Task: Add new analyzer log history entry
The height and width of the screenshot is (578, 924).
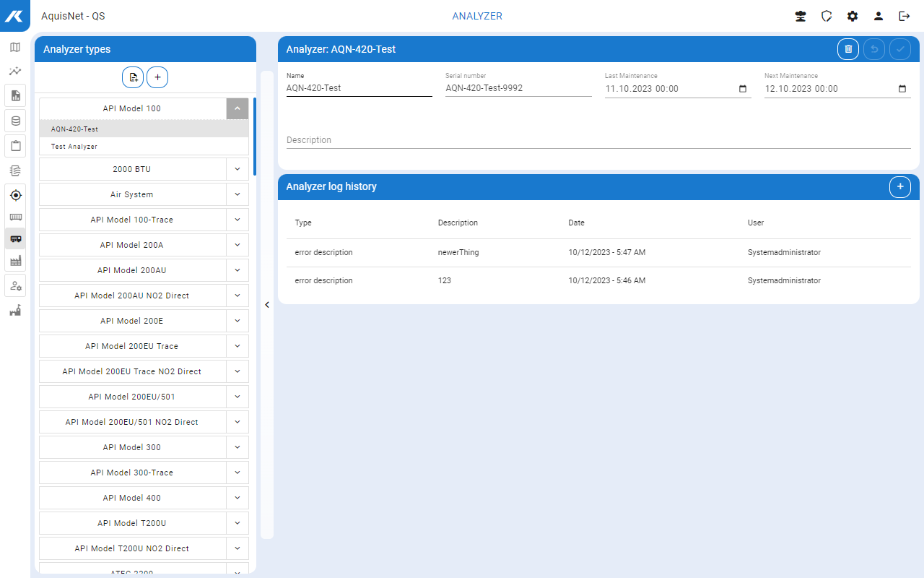Action: [899, 186]
